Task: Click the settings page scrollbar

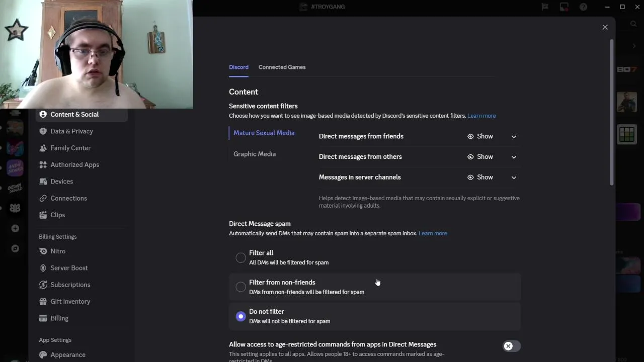Action: 612,113
